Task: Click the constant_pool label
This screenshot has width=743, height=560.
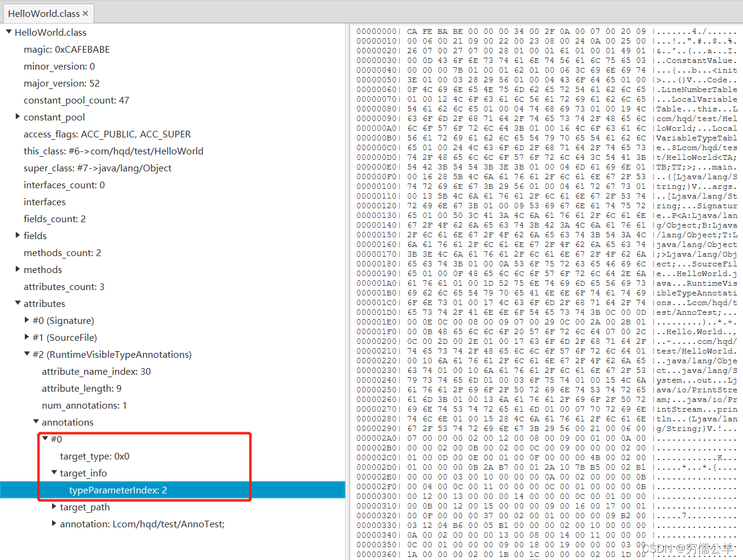Action: [x=54, y=117]
